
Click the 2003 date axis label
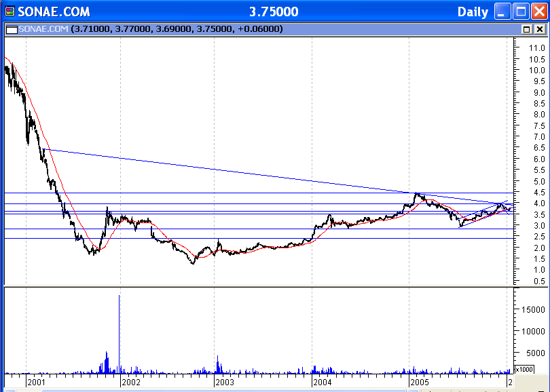[225, 382]
